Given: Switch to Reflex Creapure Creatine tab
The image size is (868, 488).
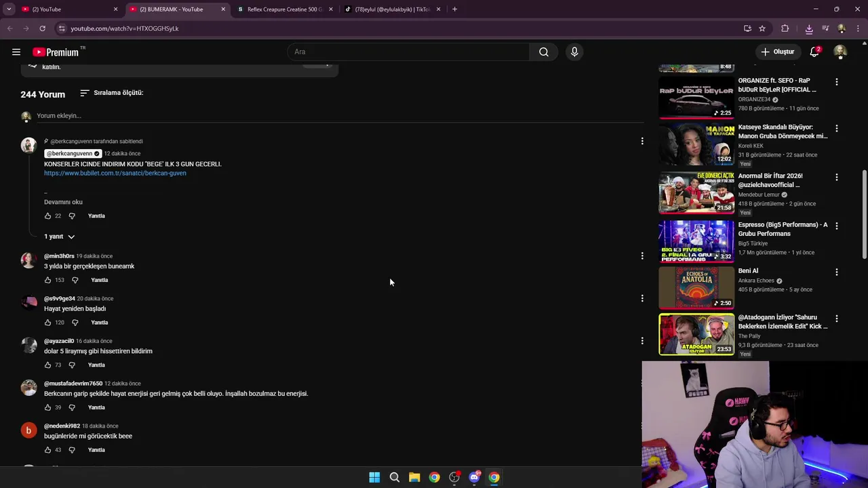Looking at the screenshot, I should coord(285,9).
